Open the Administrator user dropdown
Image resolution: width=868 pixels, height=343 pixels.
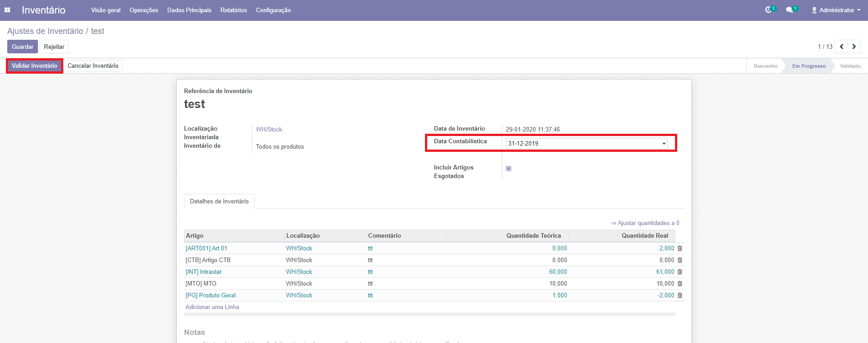click(x=836, y=10)
